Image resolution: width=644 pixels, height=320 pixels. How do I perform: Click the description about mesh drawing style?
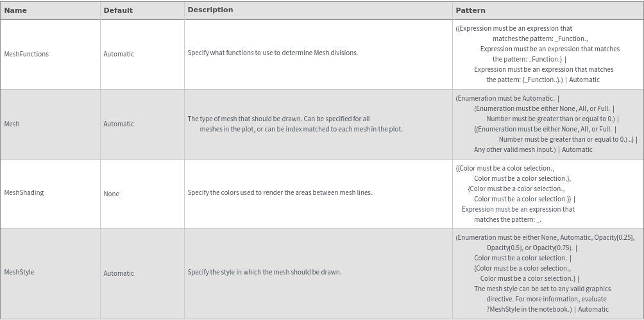[264, 272]
